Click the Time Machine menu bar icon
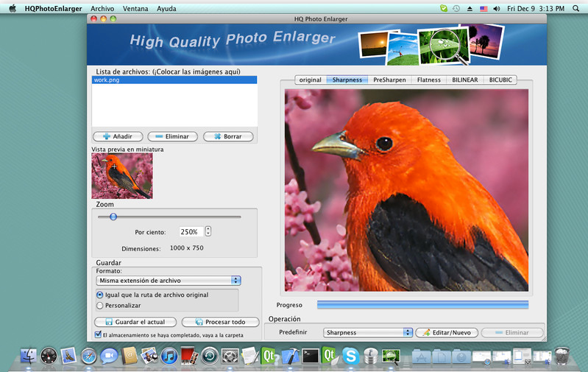The image size is (588, 372). point(456,8)
